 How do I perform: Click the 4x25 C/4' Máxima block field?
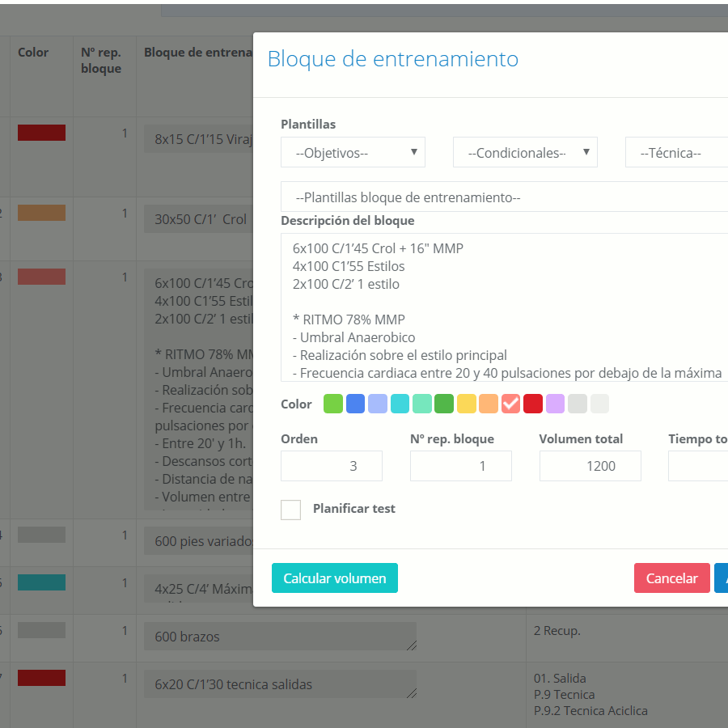[x=198, y=589]
